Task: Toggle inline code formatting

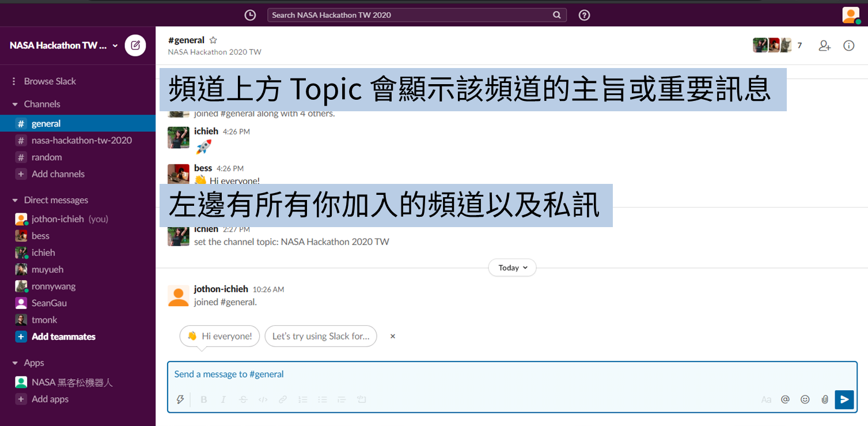Action: (263, 399)
